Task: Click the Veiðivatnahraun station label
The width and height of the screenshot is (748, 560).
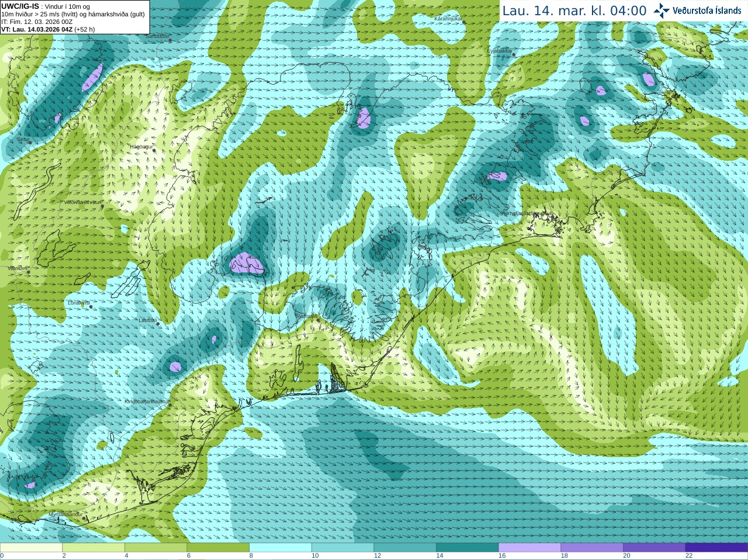Action: (x=82, y=202)
